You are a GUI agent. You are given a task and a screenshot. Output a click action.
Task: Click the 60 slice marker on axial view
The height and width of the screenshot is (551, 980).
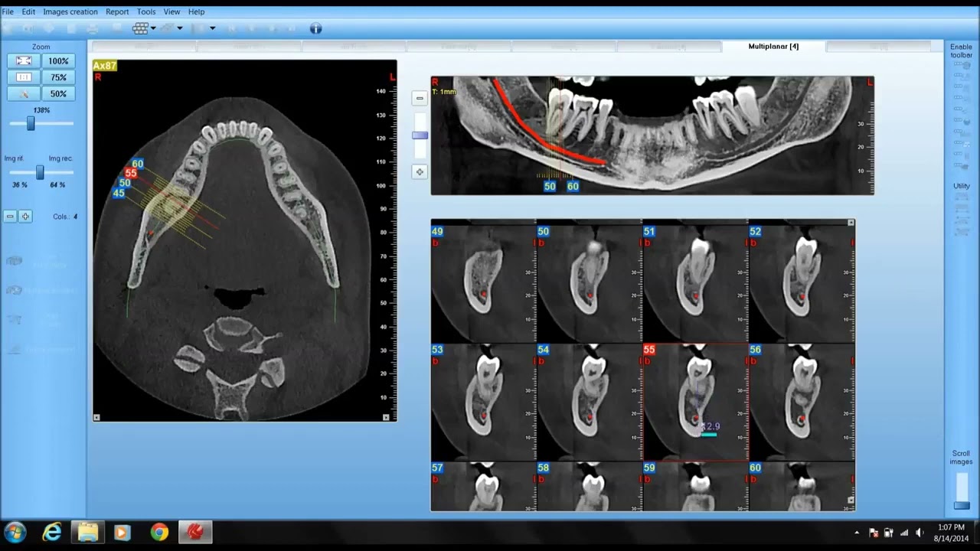(x=137, y=164)
